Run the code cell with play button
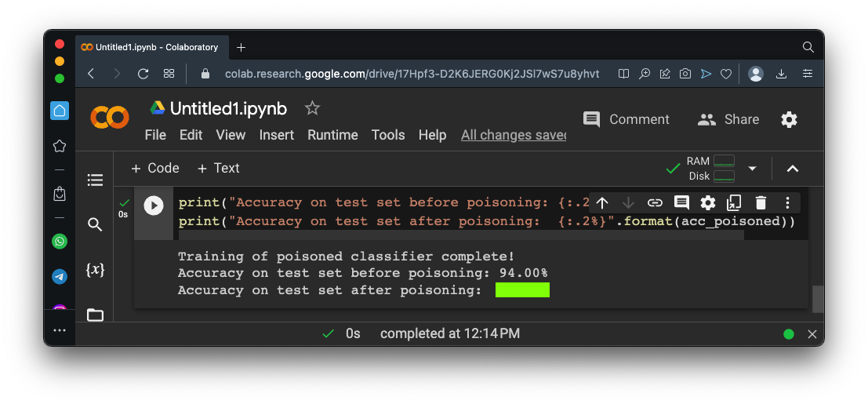The height and width of the screenshot is (404, 868). 154,206
